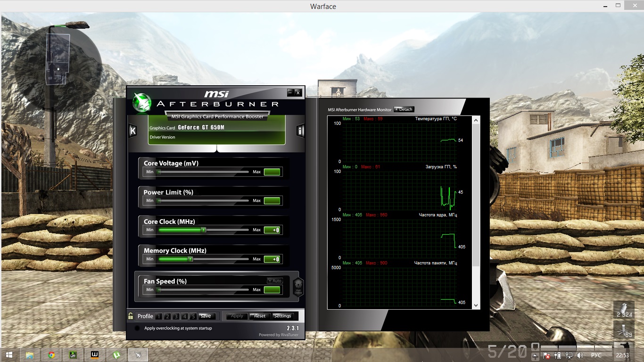644x362 pixels.
Task: Launch Kombustor with the K button
Action: click(x=133, y=131)
